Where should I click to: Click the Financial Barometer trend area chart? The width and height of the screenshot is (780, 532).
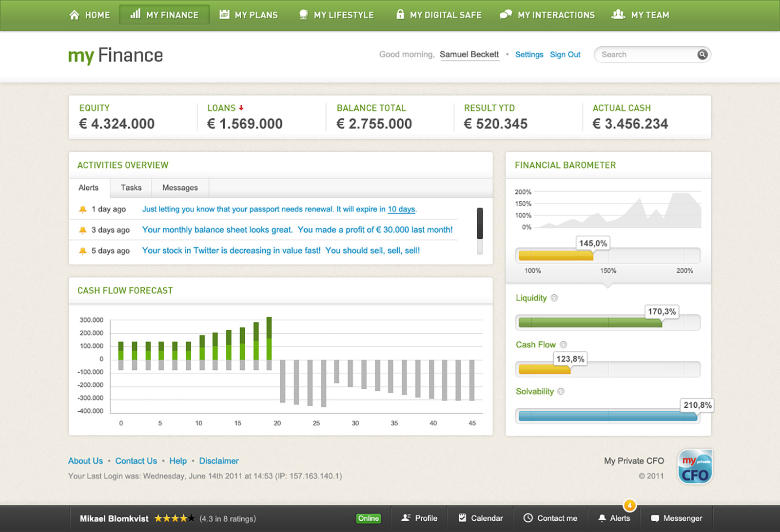[x=618, y=209]
